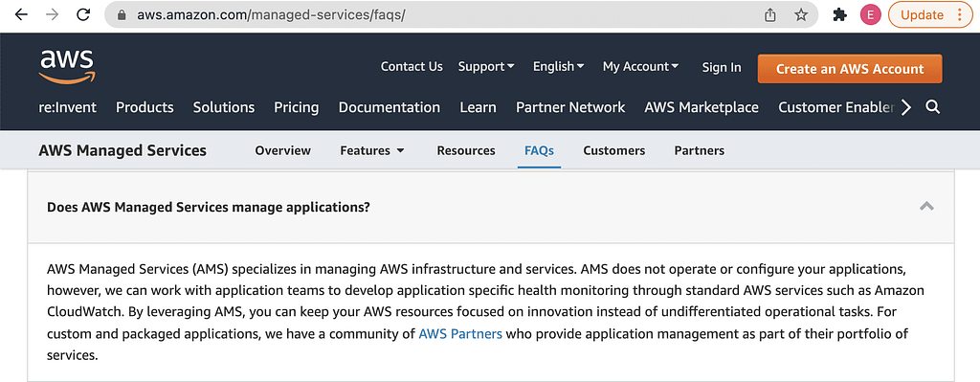This screenshot has width=980, height=382.
Task: Expand the Features dropdown menu
Action: coord(372,150)
